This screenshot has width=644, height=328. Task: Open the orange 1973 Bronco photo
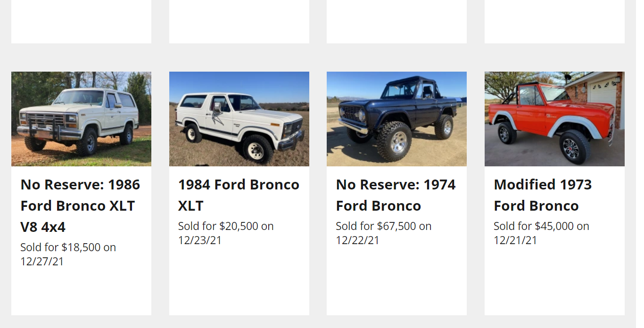(554, 119)
